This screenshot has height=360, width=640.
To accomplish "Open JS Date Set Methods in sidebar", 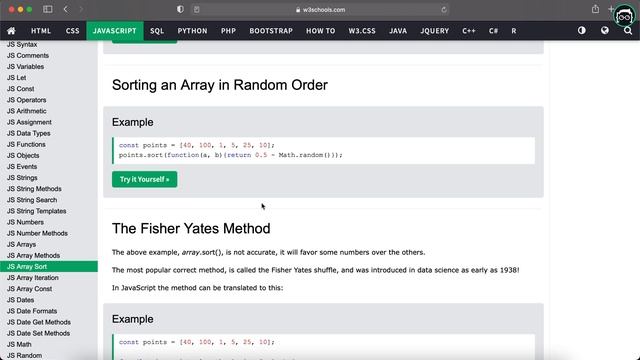I will [x=38, y=333].
